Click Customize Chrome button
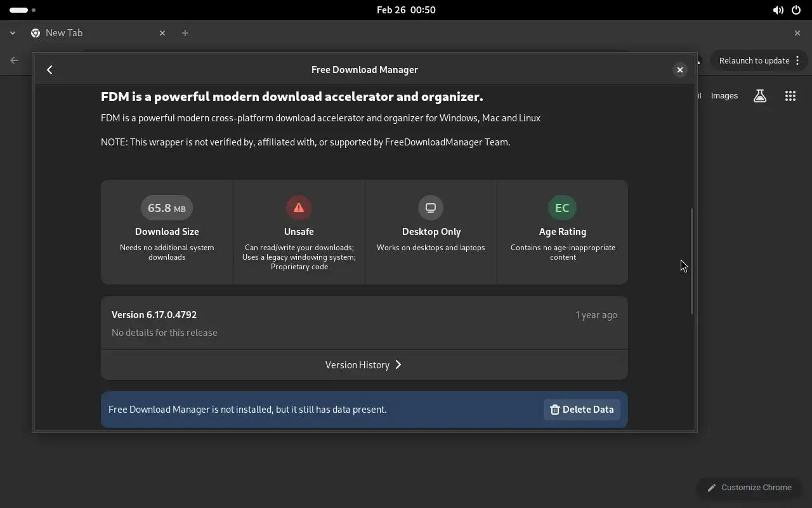The image size is (812, 508). click(x=749, y=488)
